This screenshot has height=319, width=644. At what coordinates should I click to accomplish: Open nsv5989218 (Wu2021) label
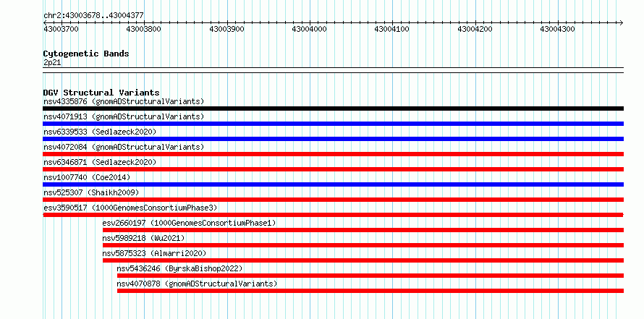pyautogui.click(x=144, y=238)
